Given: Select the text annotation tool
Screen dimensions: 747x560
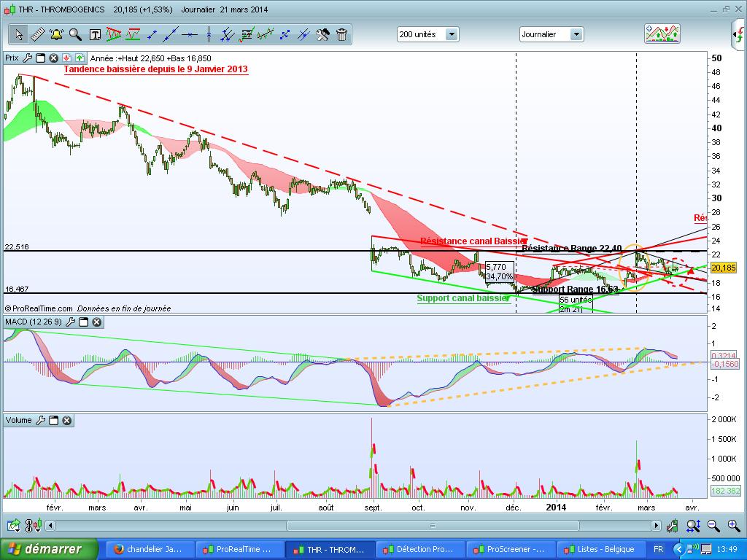Looking at the screenshot, I should [95, 34].
